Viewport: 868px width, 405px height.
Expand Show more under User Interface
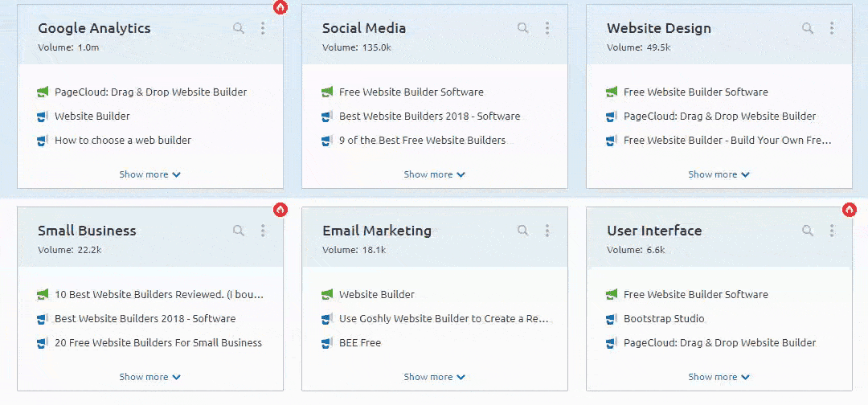(x=719, y=377)
